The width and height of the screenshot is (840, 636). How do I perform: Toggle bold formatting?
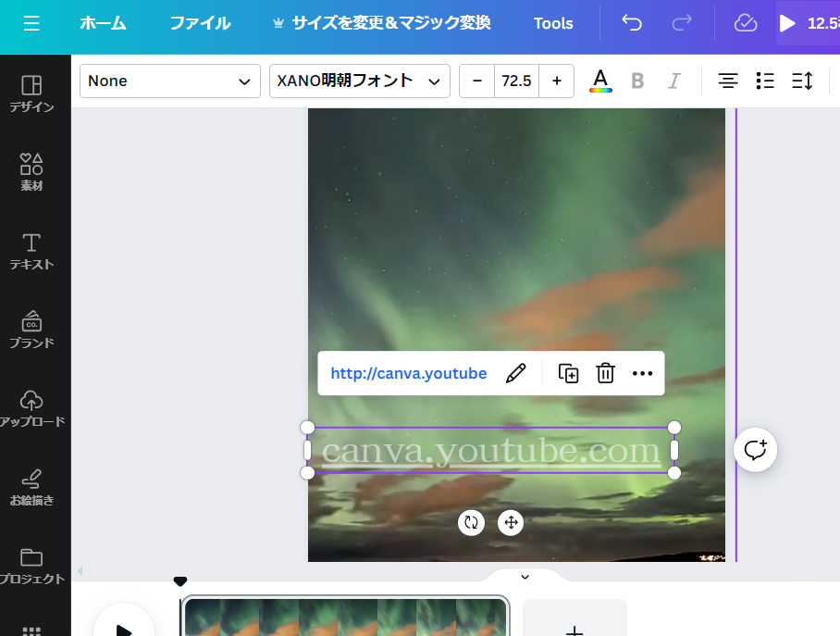pos(637,81)
